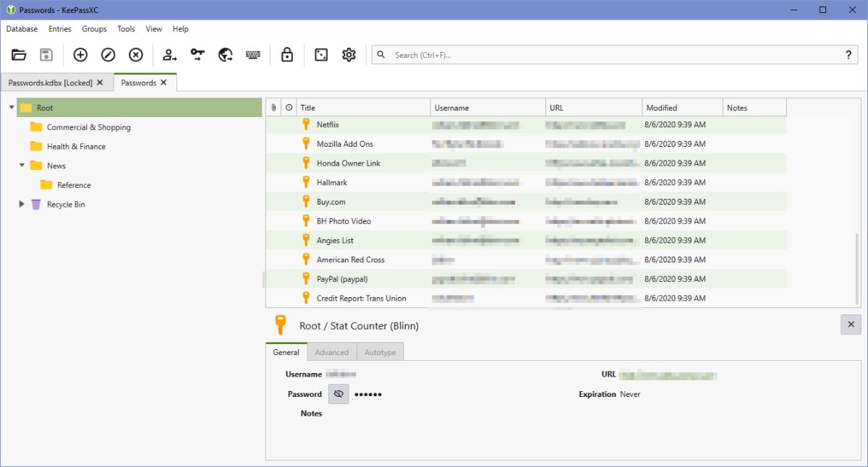
Task: Open the View menu
Action: pyautogui.click(x=154, y=29)
